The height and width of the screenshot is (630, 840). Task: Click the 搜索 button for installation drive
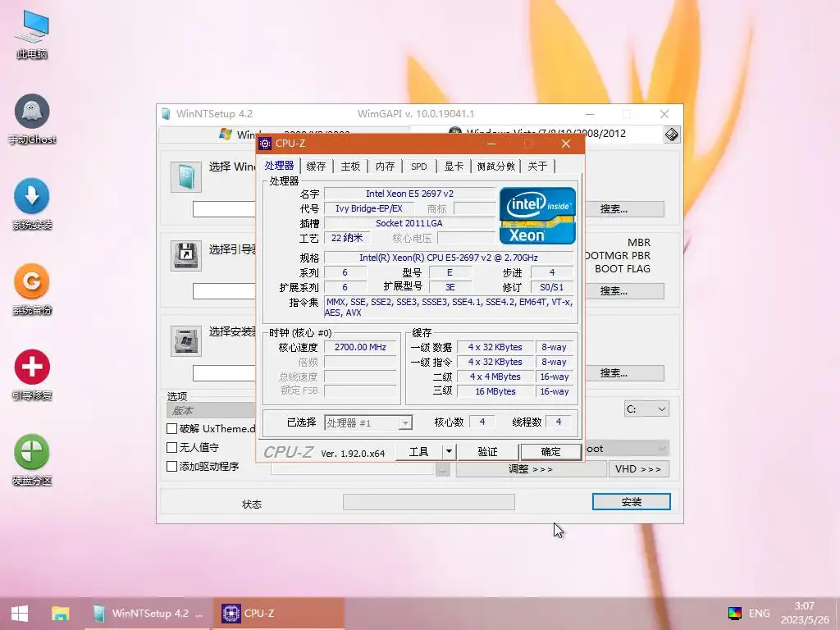[x=624, y=373]
